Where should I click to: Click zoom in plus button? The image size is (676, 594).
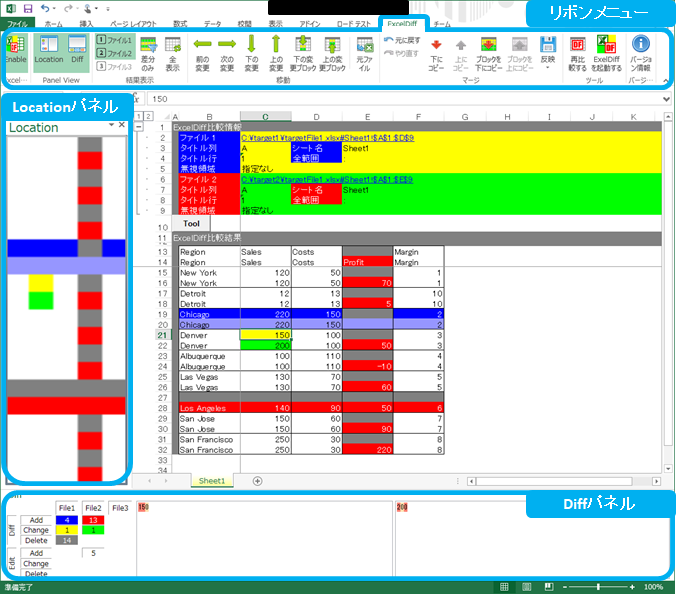[632, 587]
